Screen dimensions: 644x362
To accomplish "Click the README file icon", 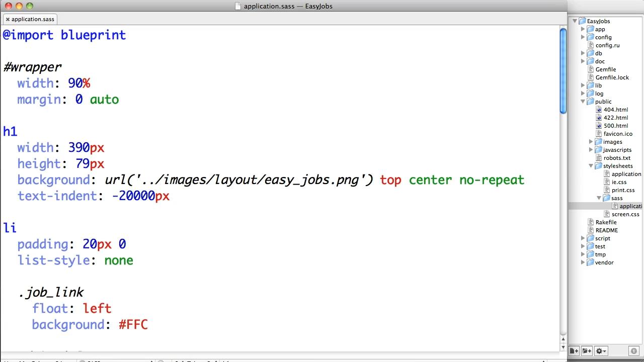I will click(x=591, y=230).
